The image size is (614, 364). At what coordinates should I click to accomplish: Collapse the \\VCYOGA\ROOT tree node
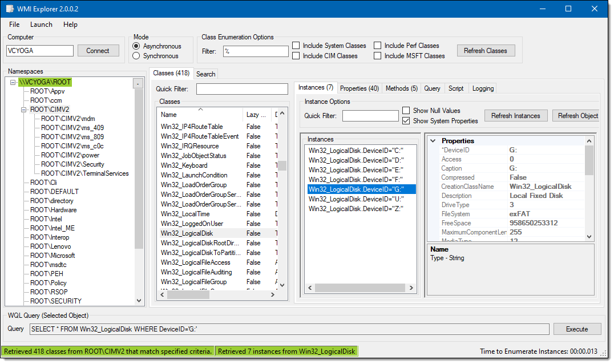(x=13, y=82)
